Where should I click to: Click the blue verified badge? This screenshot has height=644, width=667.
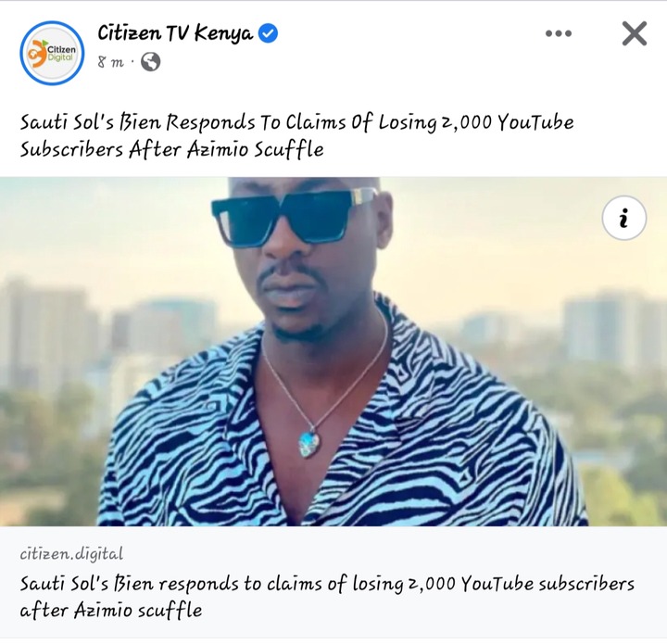(269, 33)
